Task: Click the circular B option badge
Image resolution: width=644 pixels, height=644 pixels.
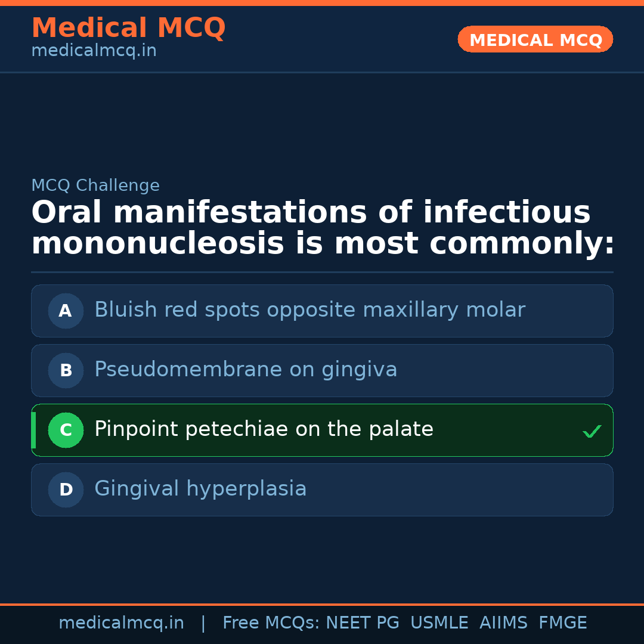Action: point(66,370)
